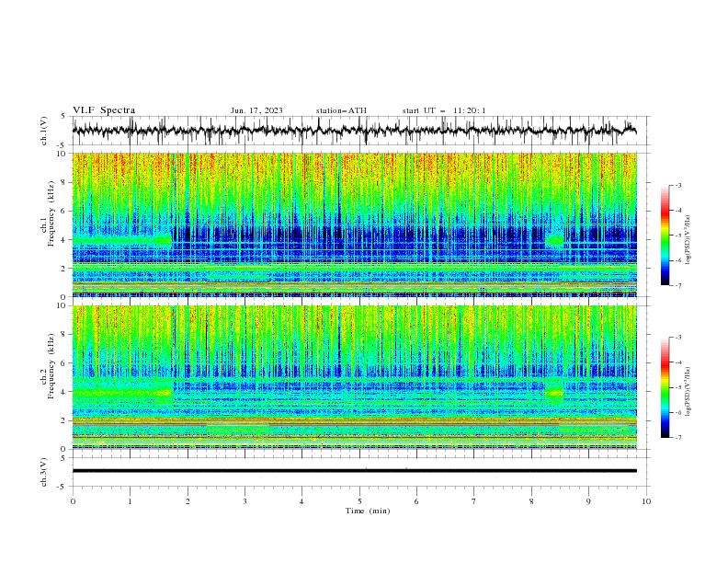The image size is (728, 563).
Task: Click the "8" minute tick on time axis
Action: (x=531, y=501)
